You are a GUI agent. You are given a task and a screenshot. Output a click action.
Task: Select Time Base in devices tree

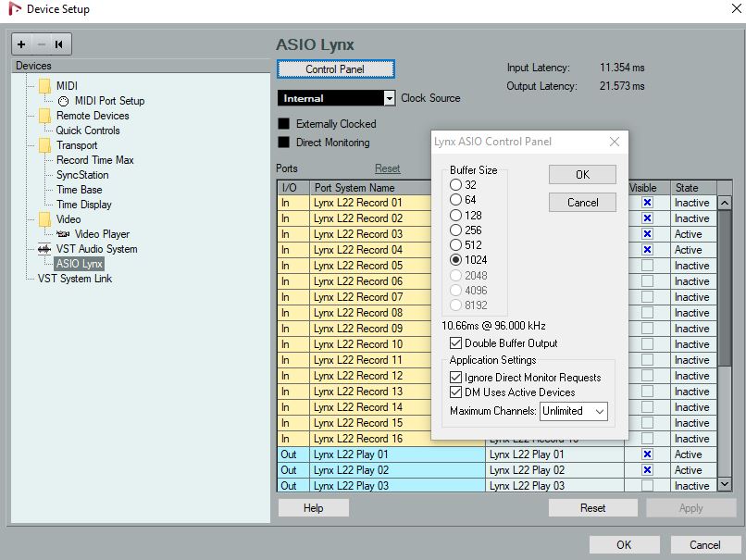79,190
